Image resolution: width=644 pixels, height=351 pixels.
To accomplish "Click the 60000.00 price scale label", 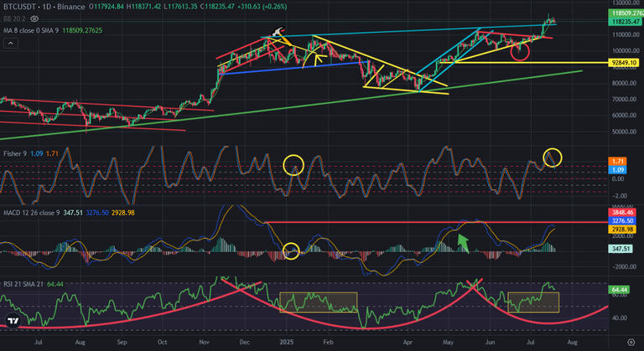I will coord(626,116).
